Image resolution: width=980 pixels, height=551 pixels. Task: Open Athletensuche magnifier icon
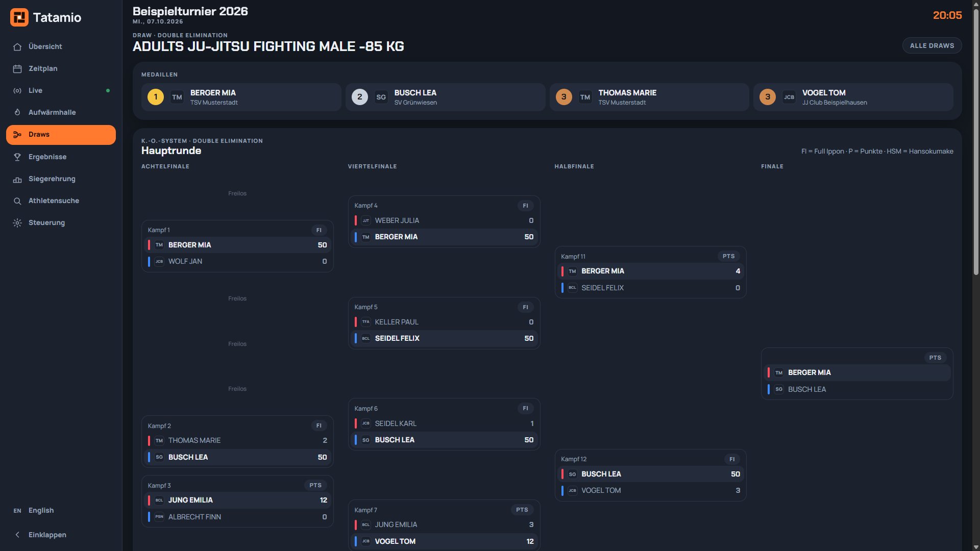(x=17, y=201)
